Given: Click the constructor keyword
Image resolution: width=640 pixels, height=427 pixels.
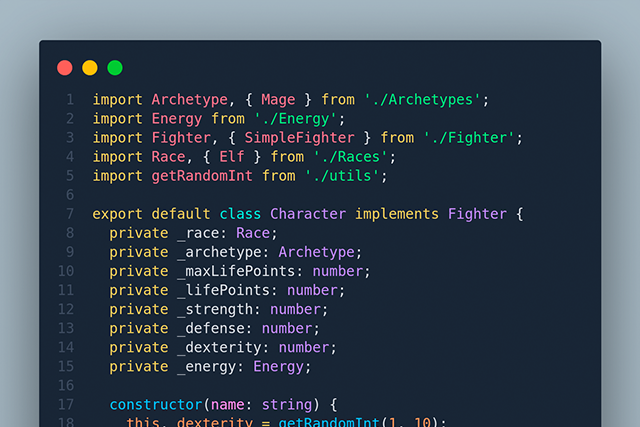Looking at the screenshot, I should [156, 405].
